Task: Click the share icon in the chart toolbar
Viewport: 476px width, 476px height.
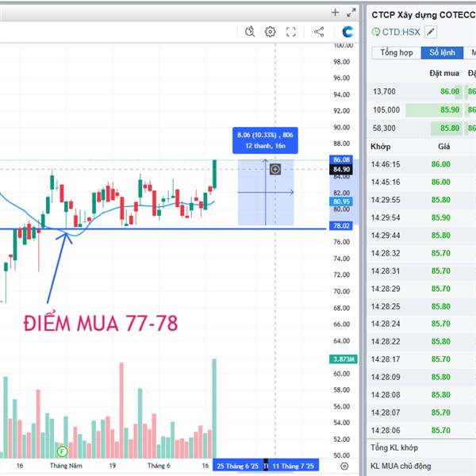Action: [319, 32]
